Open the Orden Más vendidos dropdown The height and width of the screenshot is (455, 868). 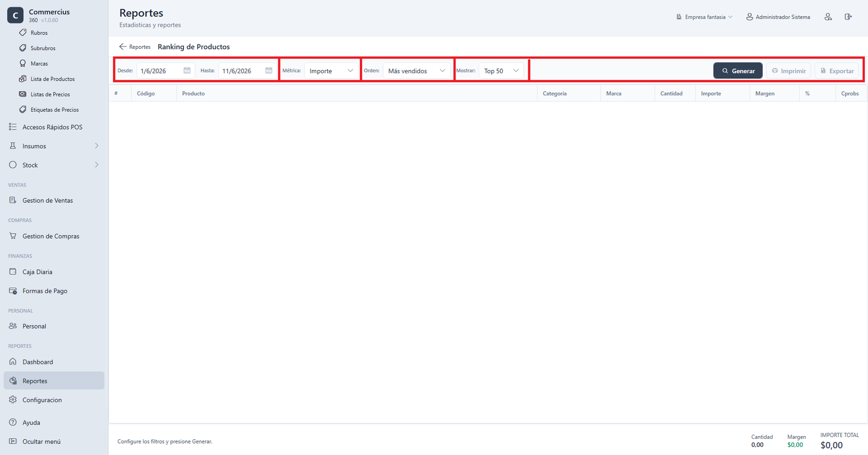tap(417, 71)
